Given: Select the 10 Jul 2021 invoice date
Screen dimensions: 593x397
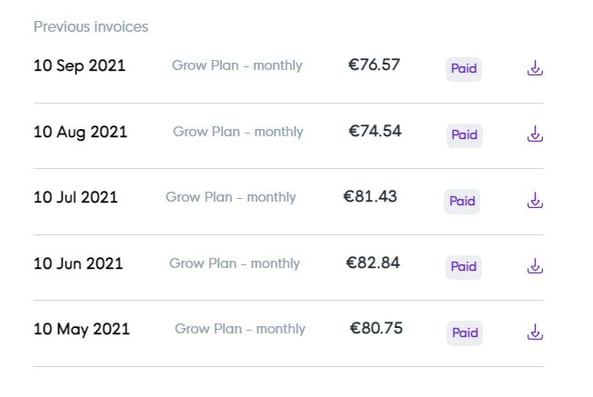Looking at the screenshot, I should [76, 197].
